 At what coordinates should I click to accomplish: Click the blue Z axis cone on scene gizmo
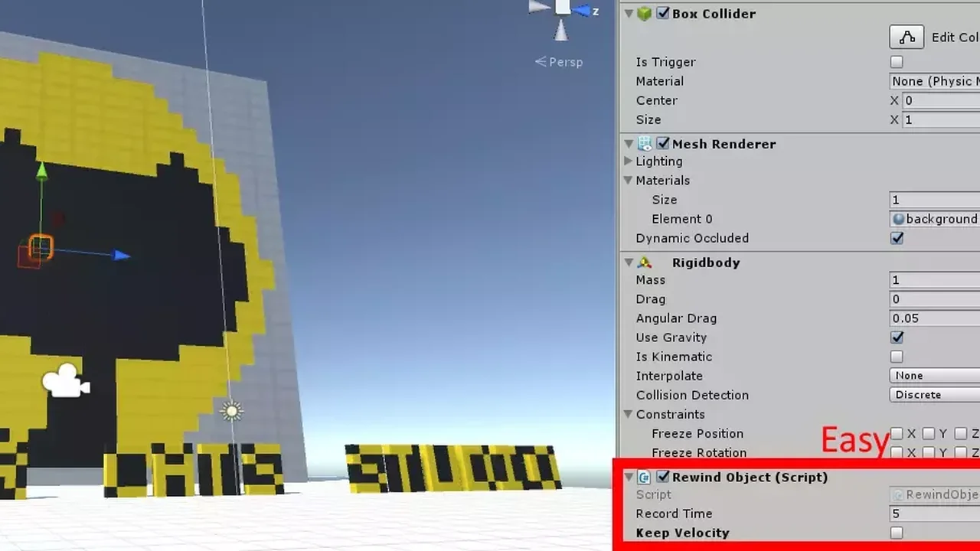click(583, 10)
